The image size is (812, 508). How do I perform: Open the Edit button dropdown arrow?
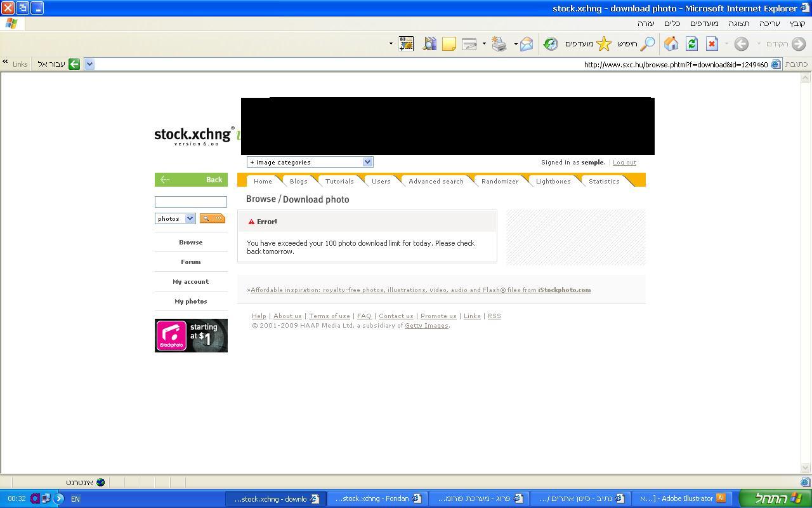484,44
